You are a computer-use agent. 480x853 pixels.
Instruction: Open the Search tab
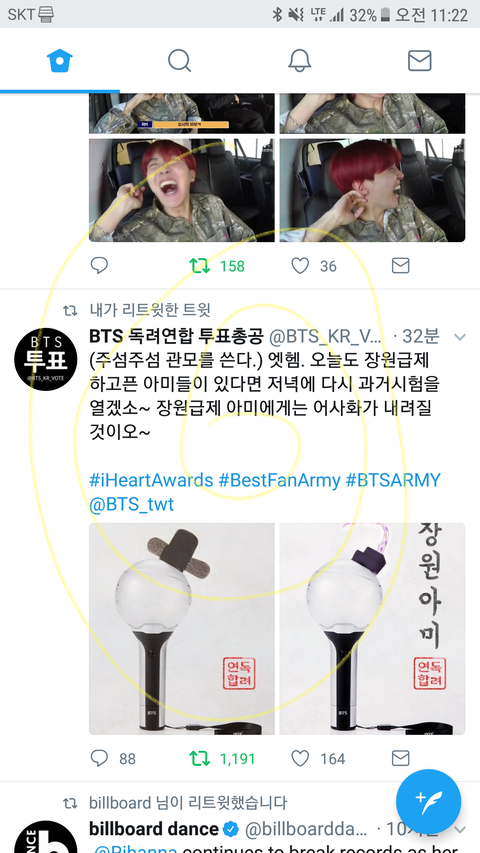pyautogui.click(x=180, y=60)
